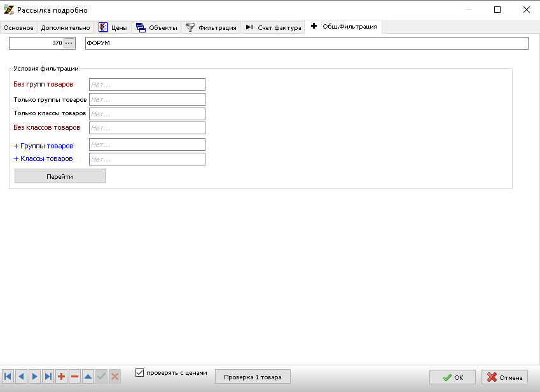Viewport: 540px width, 392px height.
Task: Open "Без групп товаров" selection field
Action: click(x=147, y=85)
